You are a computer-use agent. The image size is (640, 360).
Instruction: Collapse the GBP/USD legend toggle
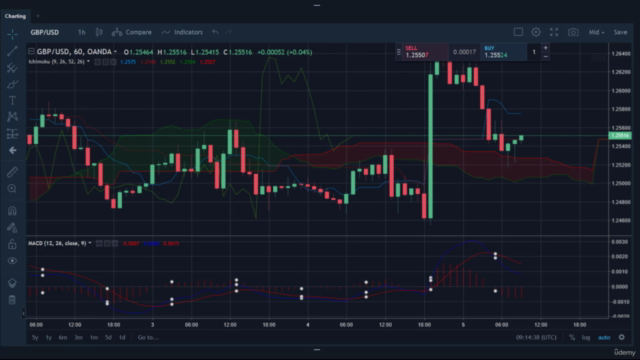[31, 51]
